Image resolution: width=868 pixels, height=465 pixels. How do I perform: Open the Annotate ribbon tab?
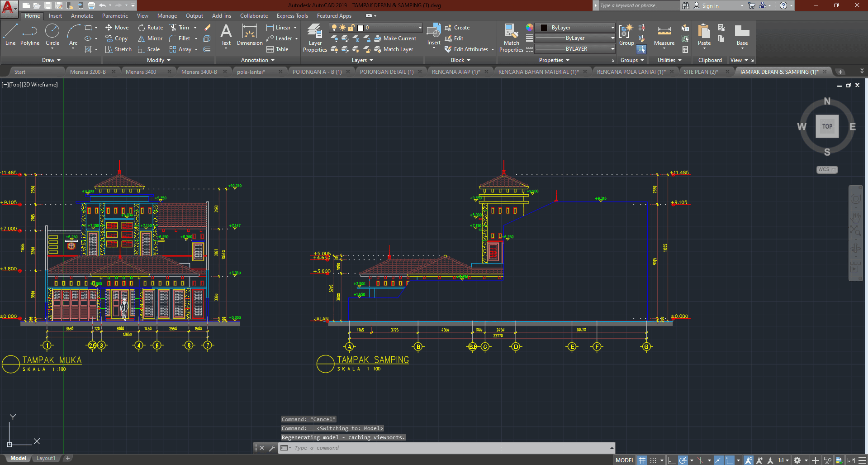[x=82, y=16]
